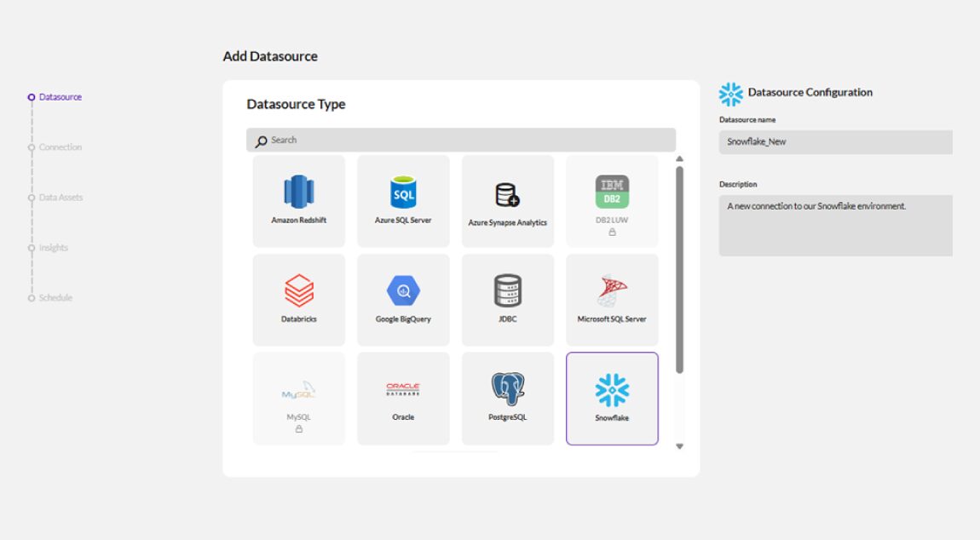Click the lock icon under DB2 LUW
The width and height of the screenshot is (980, 540).
click(x=612, y=232)
